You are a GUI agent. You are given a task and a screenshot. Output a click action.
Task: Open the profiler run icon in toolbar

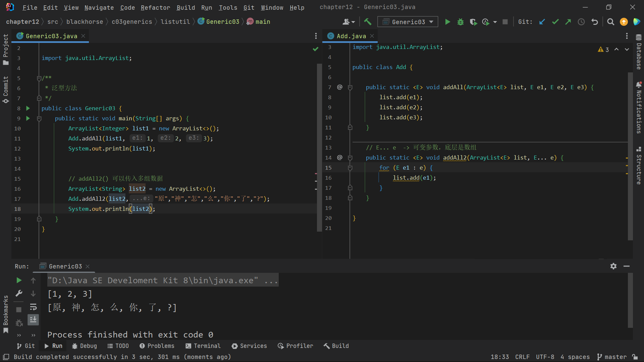tap(485, 22)
